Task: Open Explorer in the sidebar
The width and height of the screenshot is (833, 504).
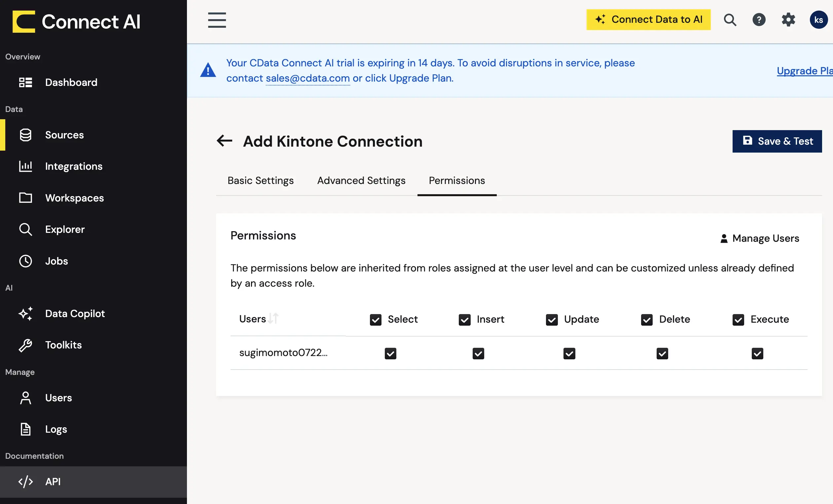Action: point(93,230)
